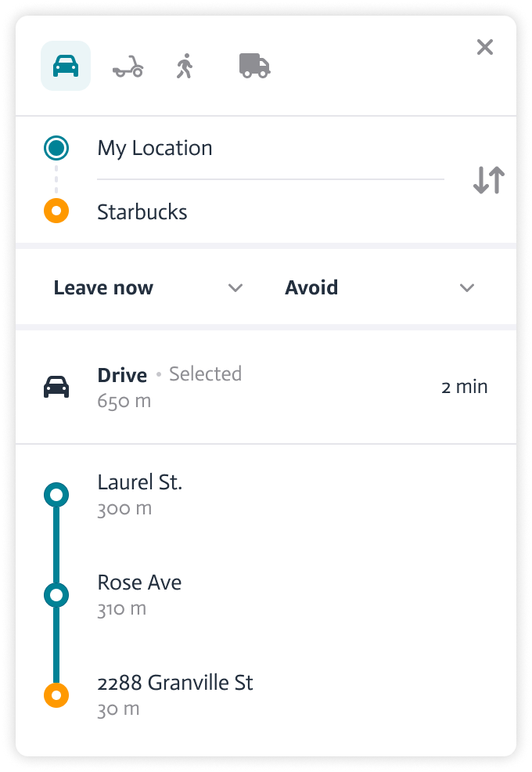Click the Starbucks destination marker dot
The image size is (532, 772).
[x=56, y=210]
